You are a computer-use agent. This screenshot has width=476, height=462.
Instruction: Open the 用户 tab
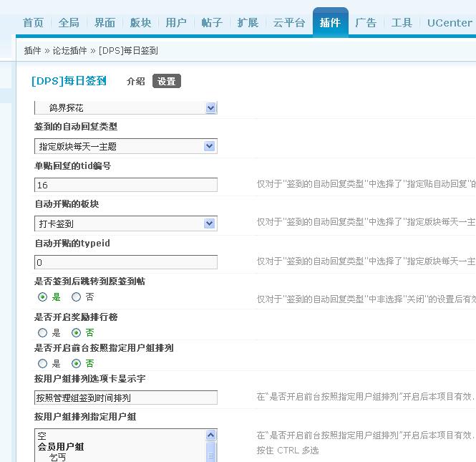pos(176,23)
